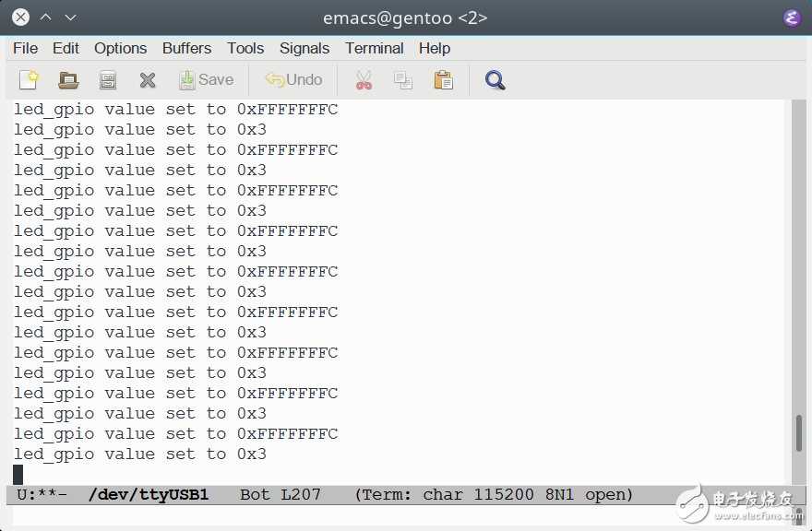Viewport: 812px width, 531px height.
Task: Click the Search magnifier icon
Action: pos(495,80)
